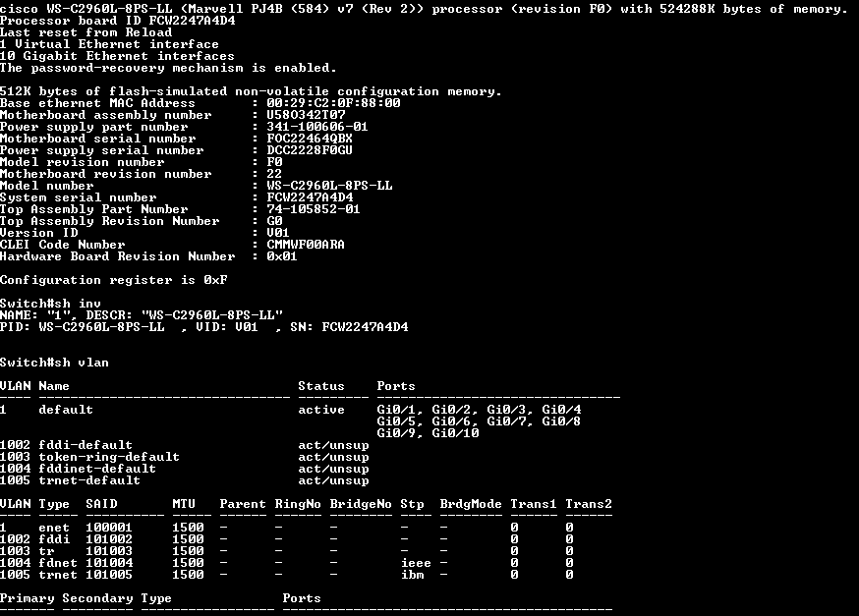Select the 'Trans1' column header

pyautogui.click(x=534, y=504)
